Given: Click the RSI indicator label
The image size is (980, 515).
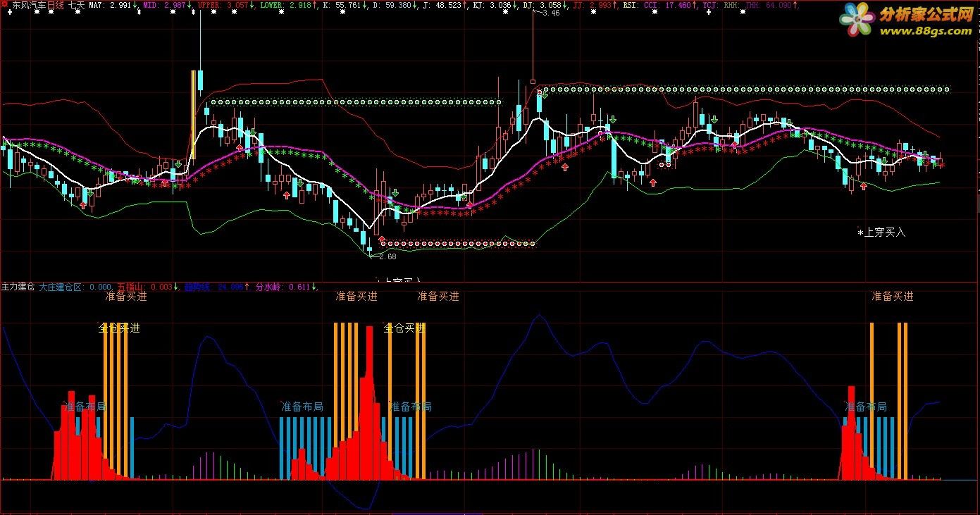Looking at the screenshot, I should (632, 5).
